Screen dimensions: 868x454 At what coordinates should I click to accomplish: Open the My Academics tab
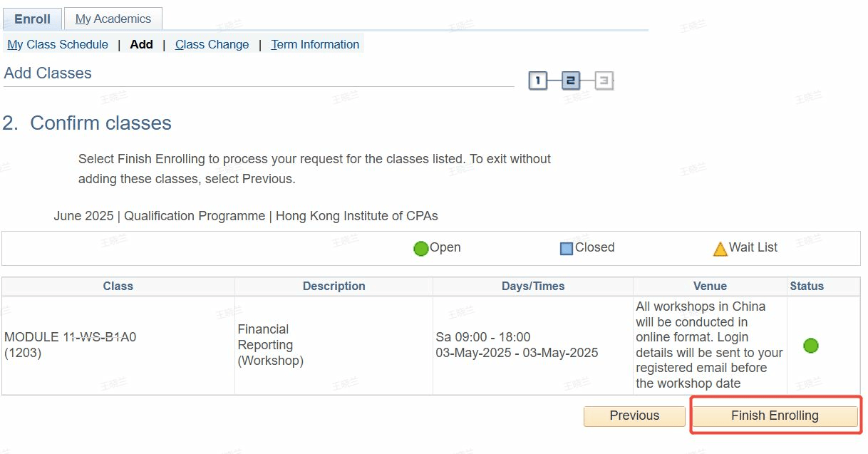pos(113,19)
